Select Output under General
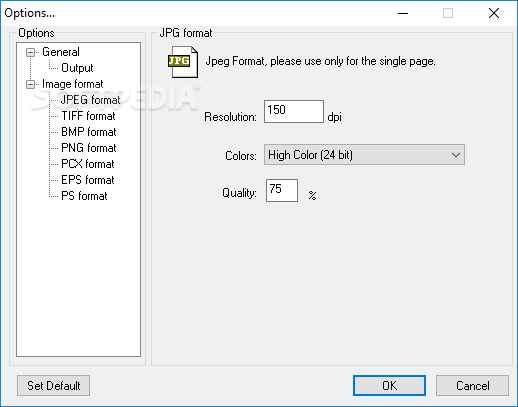 (77, 68)
